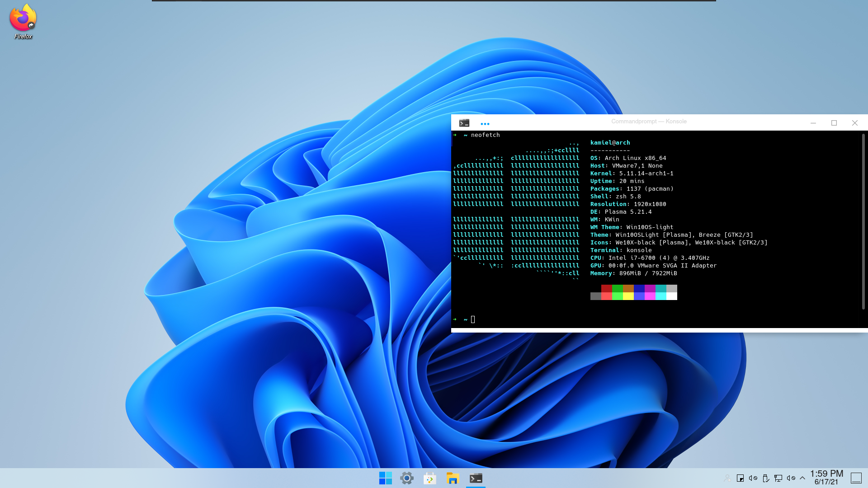Image resolution: width=868 pixels, height=488 pixels.
Task: Open the Discover software store
Action: pyautogui.click(x=429, y=478)
